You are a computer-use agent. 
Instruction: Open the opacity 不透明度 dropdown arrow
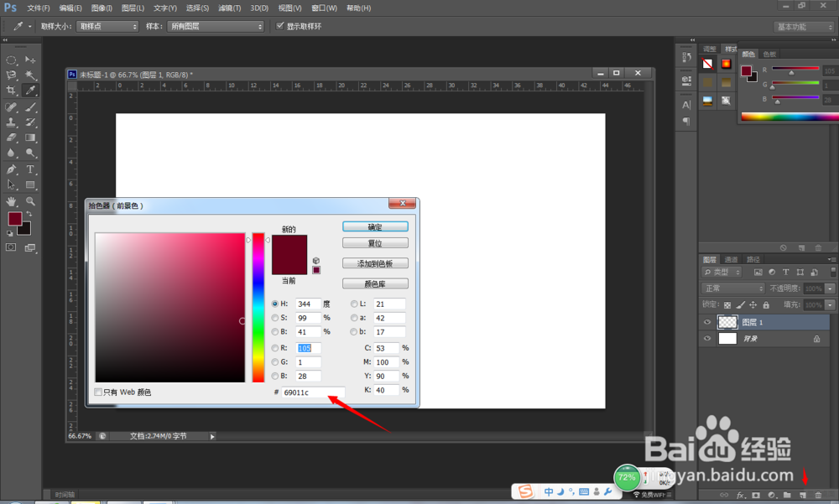830,288
